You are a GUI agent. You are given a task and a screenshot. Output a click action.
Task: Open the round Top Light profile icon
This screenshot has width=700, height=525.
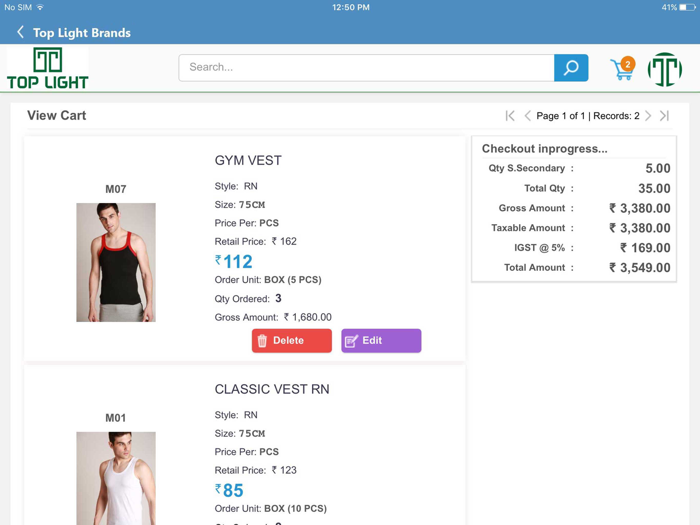click(665, 69)
